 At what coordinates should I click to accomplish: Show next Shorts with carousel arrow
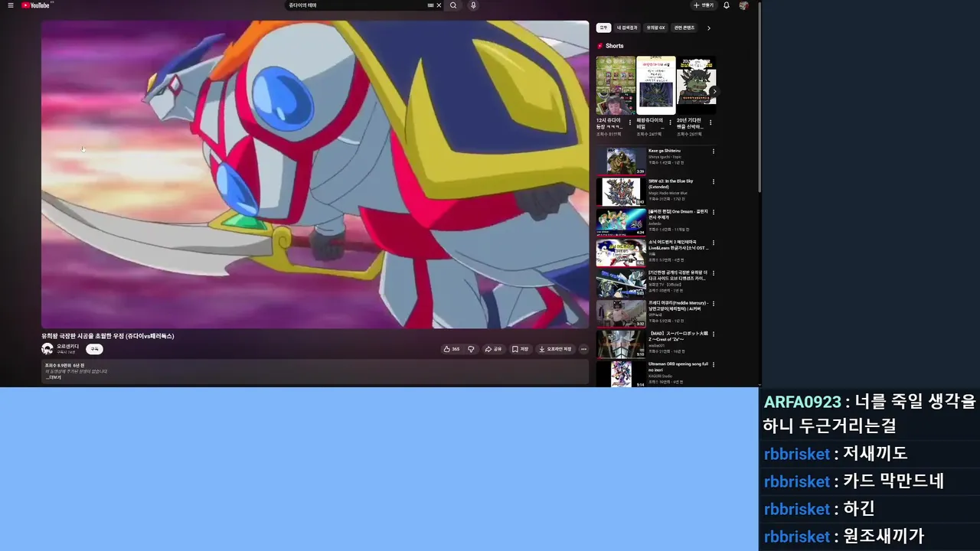click(714, 91)
